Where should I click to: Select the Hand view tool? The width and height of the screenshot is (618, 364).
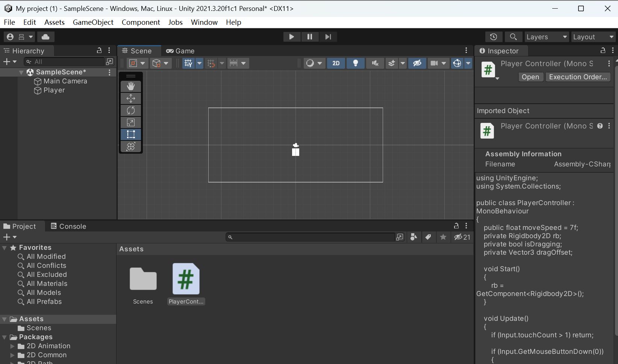point(131,86)
